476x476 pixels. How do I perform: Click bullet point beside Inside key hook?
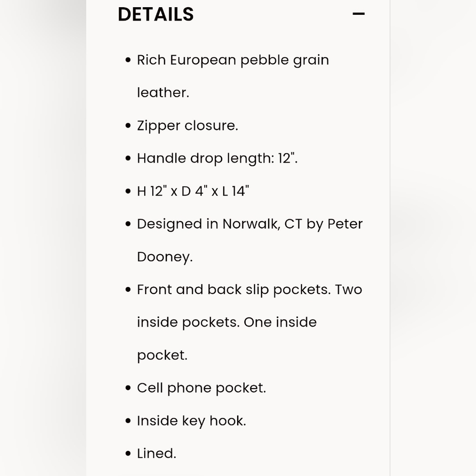128,421
